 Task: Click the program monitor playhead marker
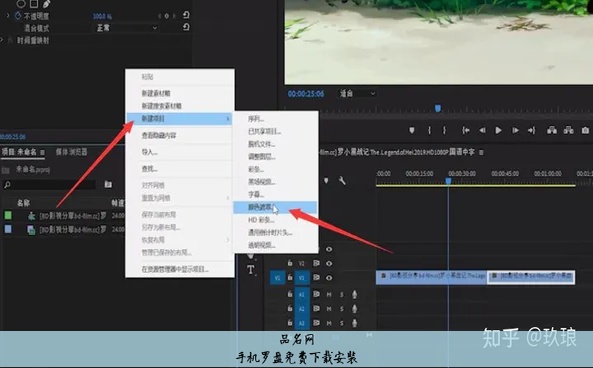[438, 109]
